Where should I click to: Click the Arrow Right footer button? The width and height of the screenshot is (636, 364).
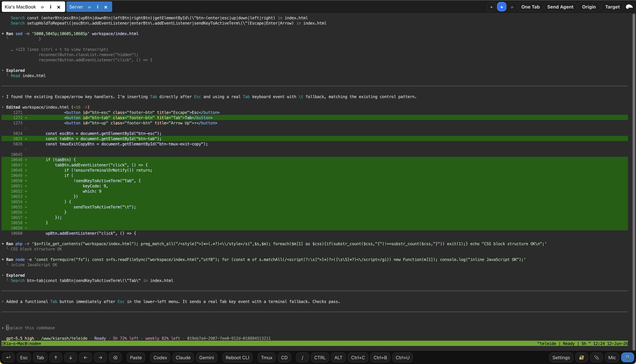tap(100, 358)
